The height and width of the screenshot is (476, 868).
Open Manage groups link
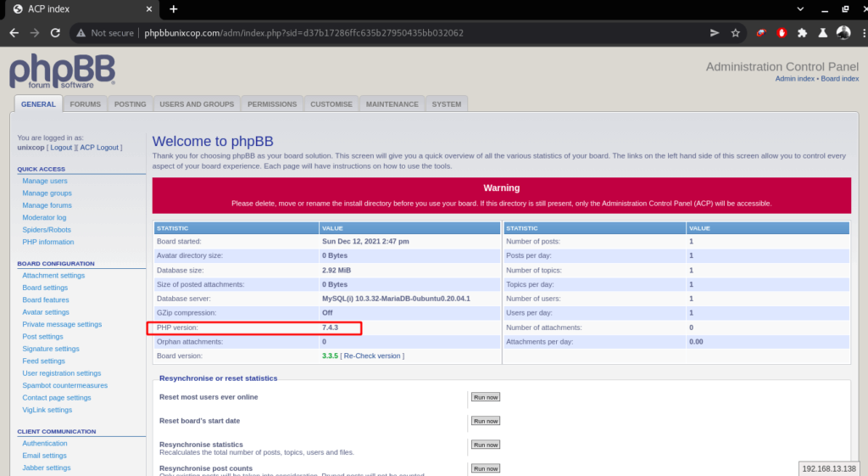coord(47,193)
